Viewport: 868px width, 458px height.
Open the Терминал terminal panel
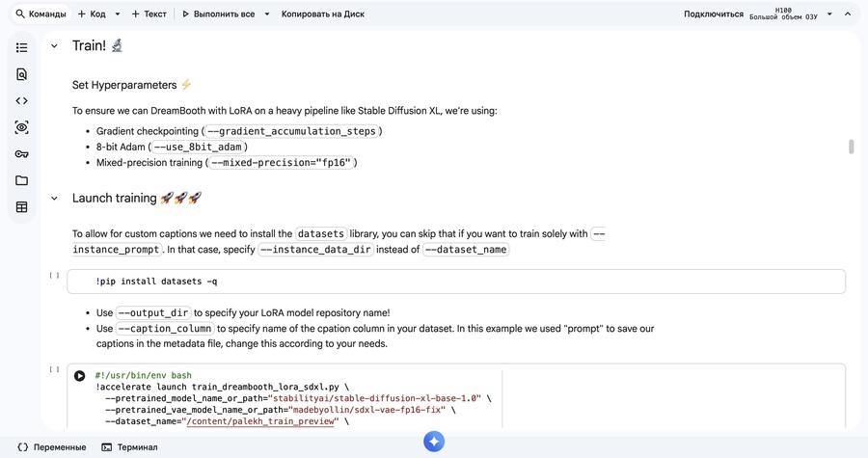(129, 447)
